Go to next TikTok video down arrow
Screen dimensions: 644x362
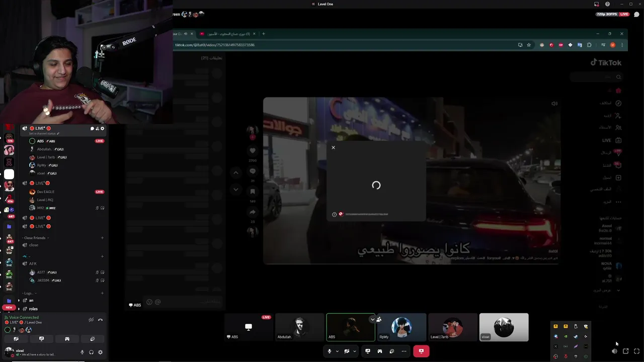tap(235, 190)
